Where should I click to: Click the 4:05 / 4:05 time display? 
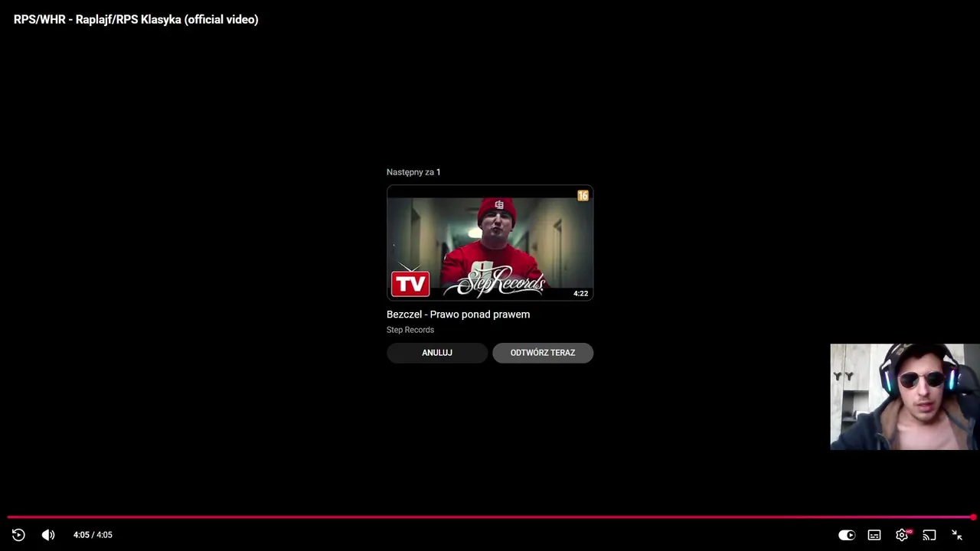[93, 535]
